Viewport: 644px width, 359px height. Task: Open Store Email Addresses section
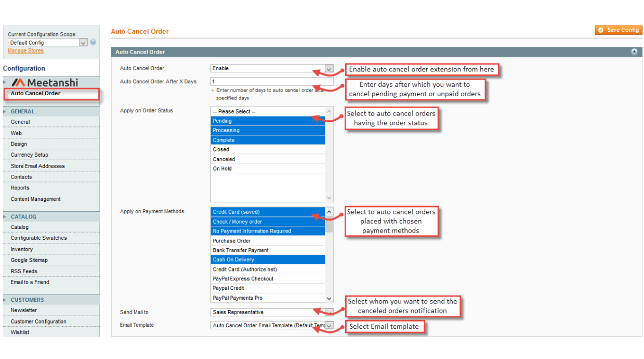[38, 166]
